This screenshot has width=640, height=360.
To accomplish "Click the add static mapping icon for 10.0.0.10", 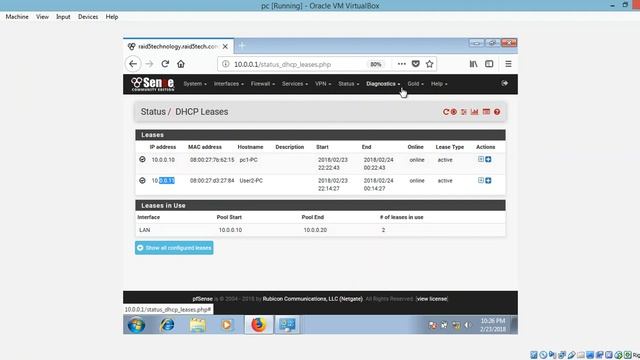I will coord(481,159).
